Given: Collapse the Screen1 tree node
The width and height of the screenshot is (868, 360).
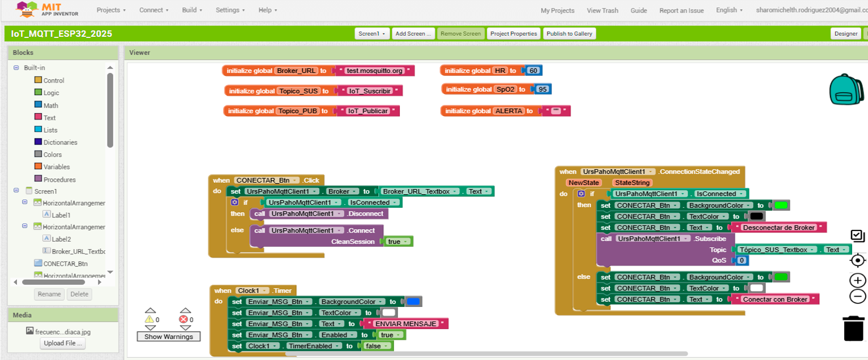Looking at the screenshot, I should coord(16,191).
